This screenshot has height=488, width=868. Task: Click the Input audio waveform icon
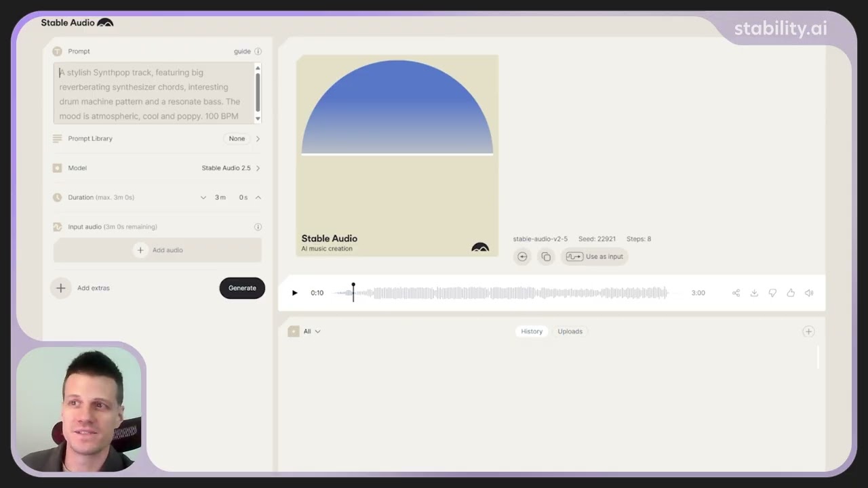point(57,227)
